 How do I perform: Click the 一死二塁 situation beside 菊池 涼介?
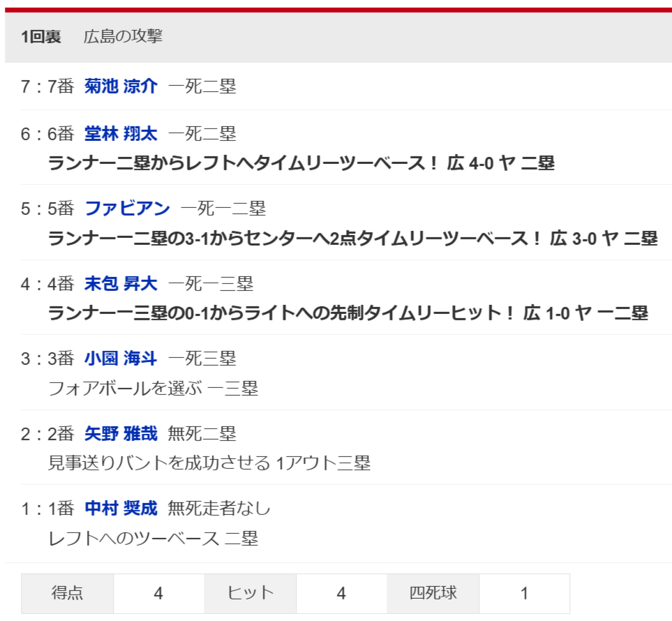tap(202, 86)
